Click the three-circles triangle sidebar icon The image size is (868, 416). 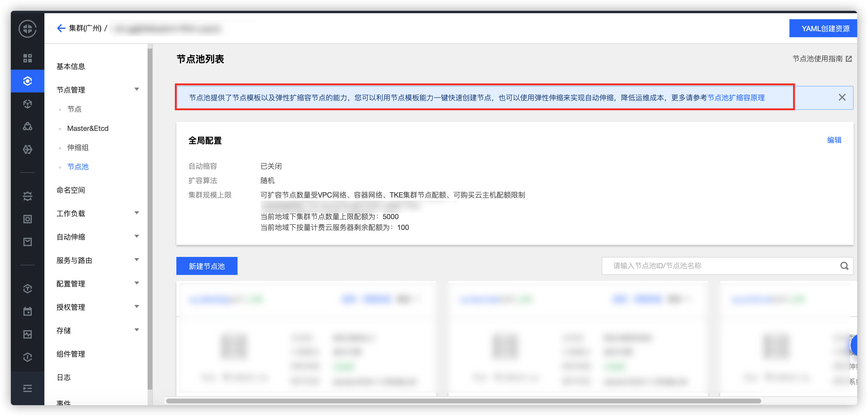[x=28, y=126]
